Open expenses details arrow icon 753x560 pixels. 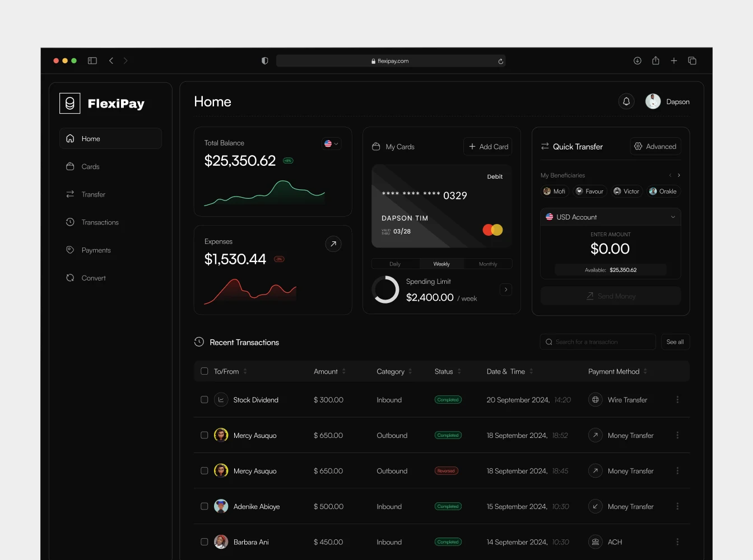[x=333, y=244]
